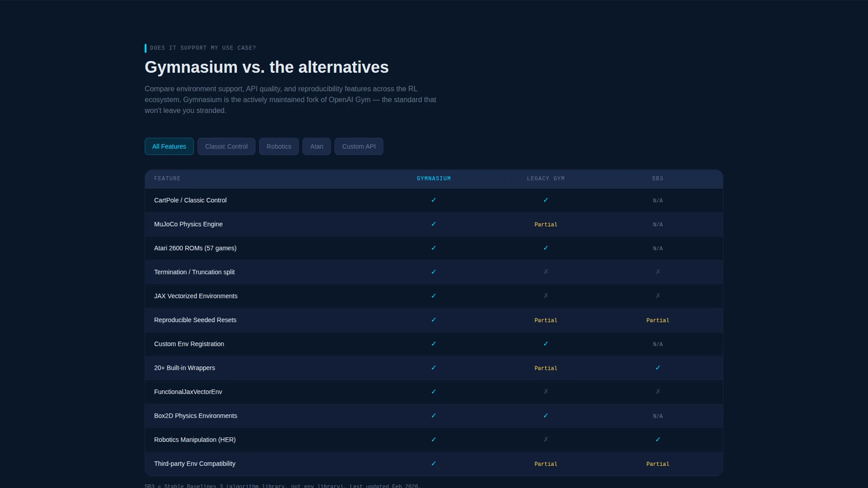
Task: Click the Gymnasium checkmark for JAX Vectorized Environments
Action: 434,296
